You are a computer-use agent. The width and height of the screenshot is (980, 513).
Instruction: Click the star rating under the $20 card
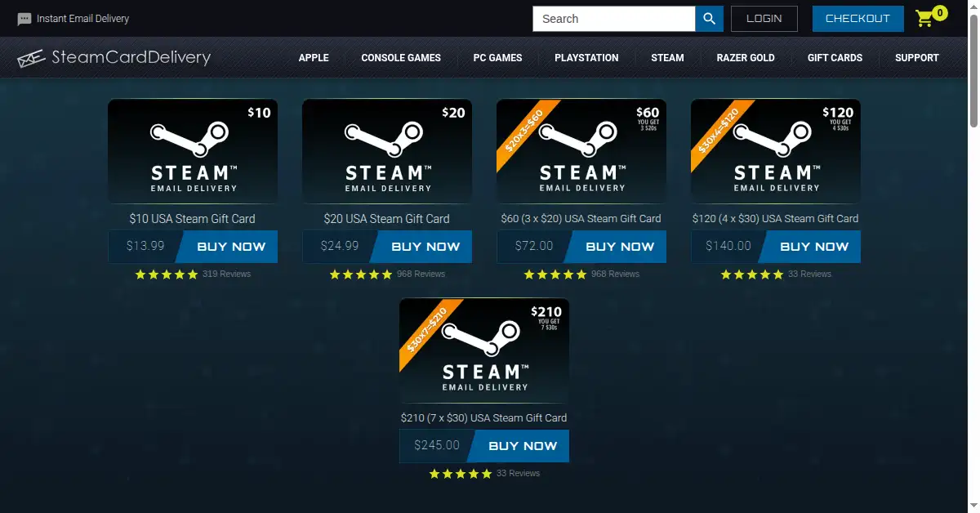click(x=361, y=274)
